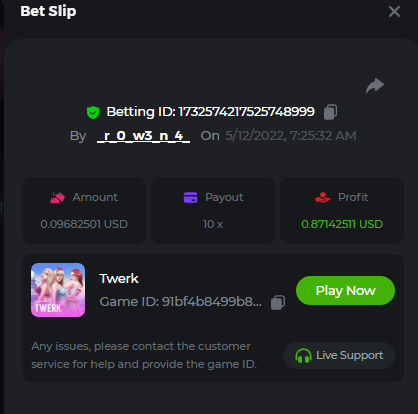Select the Betting ID number text

[246, 112]
